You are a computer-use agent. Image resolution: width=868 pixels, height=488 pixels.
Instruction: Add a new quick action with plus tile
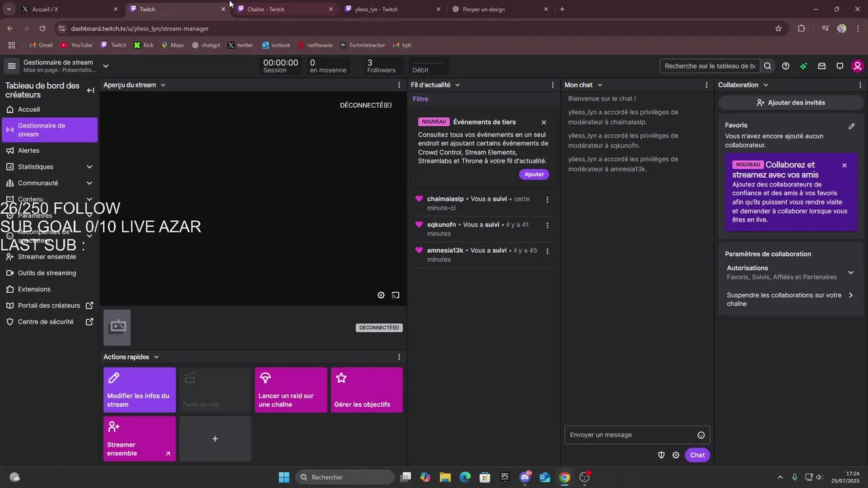click(215, 439)
